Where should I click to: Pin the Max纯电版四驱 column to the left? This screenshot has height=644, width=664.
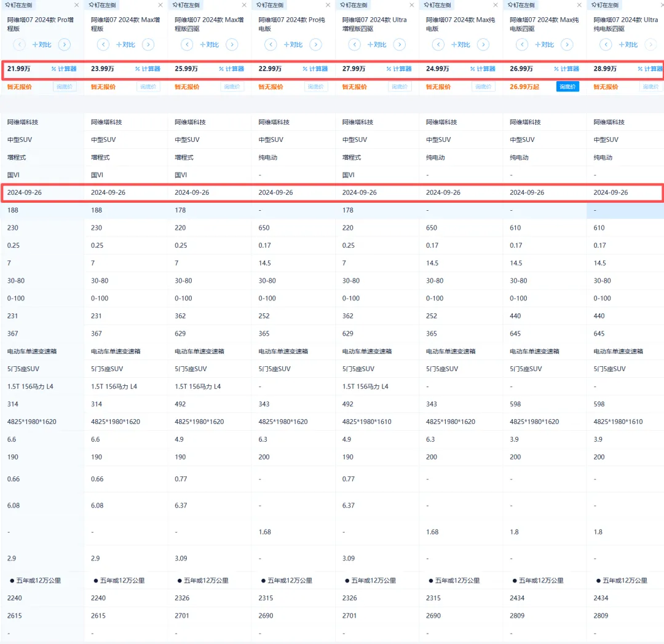point(521,5)
